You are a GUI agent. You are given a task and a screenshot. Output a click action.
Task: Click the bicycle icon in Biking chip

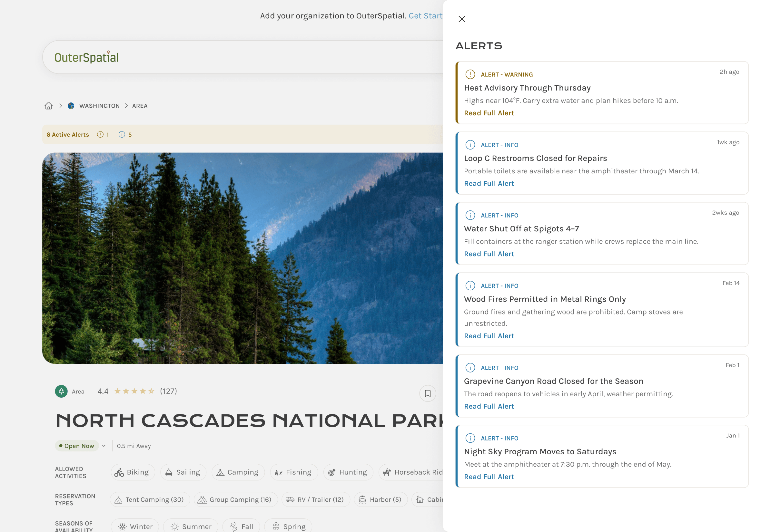pos(119,472)
